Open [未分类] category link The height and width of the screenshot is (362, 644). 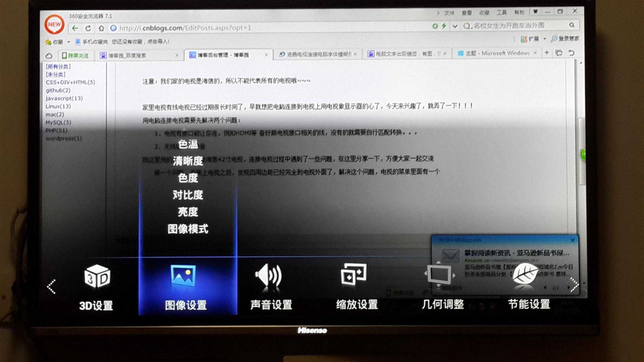coord(56,75)
